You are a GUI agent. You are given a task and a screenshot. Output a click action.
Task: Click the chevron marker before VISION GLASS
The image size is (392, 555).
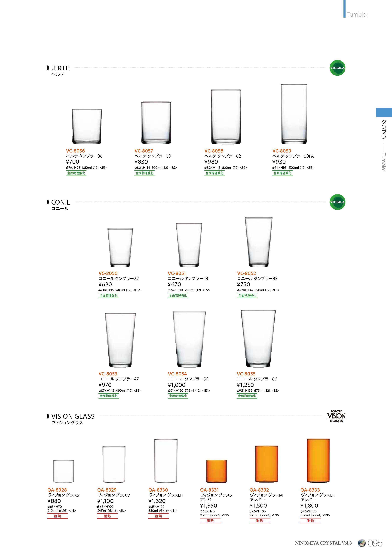click(x=48, y=416)
